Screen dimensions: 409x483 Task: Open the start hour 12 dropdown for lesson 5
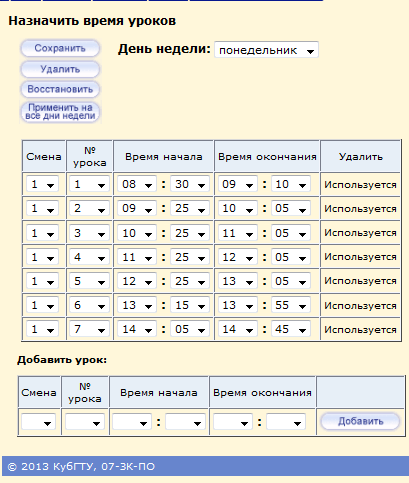pyautogui.click(x=137, y=281)
